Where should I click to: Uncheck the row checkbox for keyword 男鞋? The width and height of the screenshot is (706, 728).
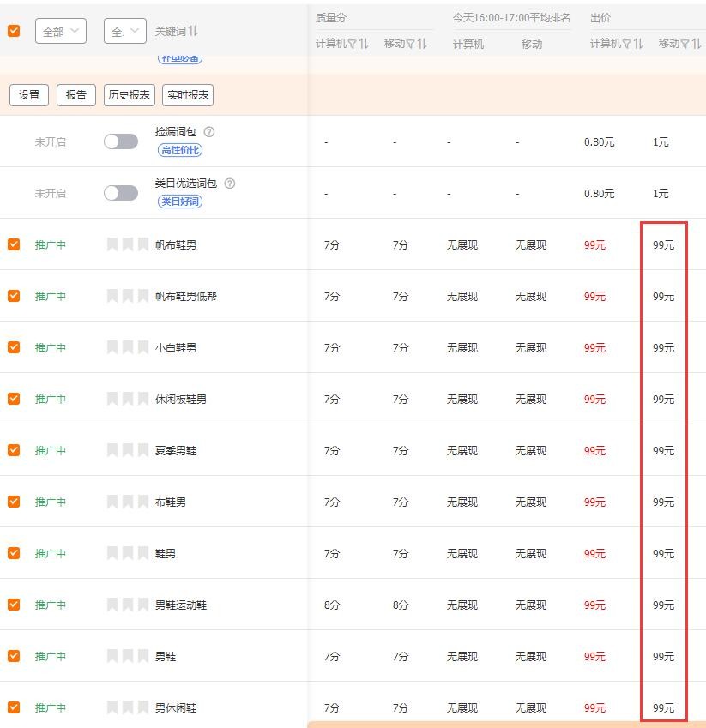(x=12, y=656)
